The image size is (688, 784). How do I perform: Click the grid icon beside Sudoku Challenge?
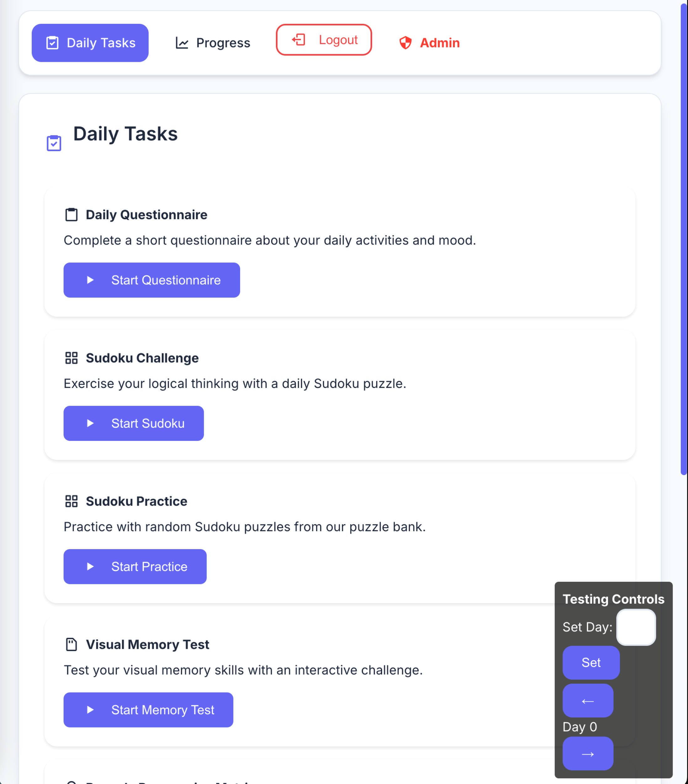pos(71,358)
